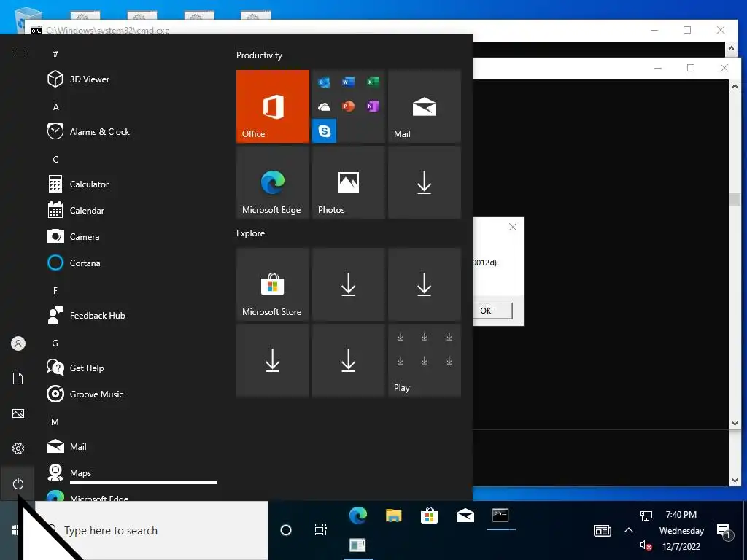747x560 pixels.
Task: Open the Mail tile in Productivity
Action: point(425,106)
